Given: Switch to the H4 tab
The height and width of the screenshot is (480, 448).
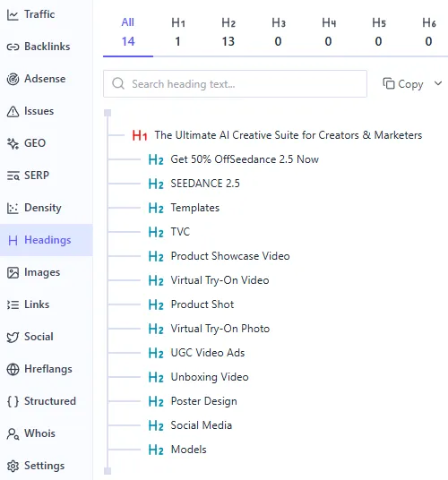Looking at the screenshot, I should 329,32.
